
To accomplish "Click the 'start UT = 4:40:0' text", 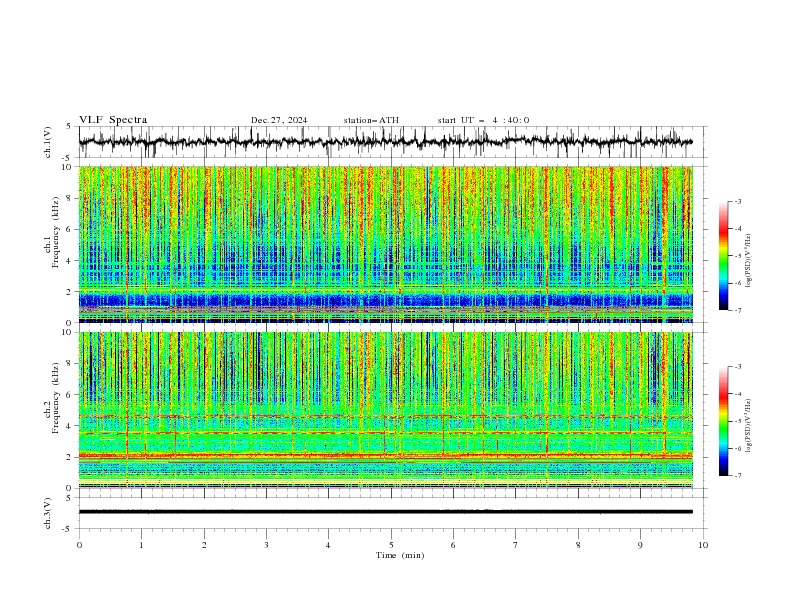I will pos(483,120).
